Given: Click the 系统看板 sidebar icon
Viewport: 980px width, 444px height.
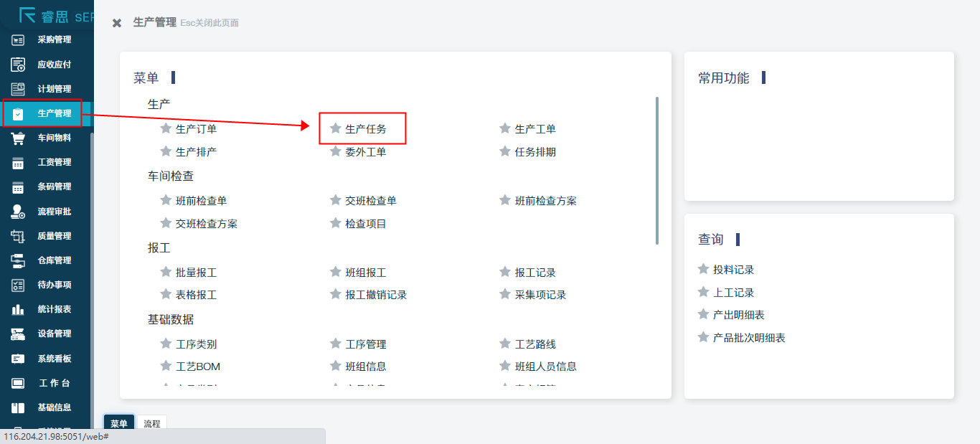Looking at the screenshot, I should (x=18, y=359).
